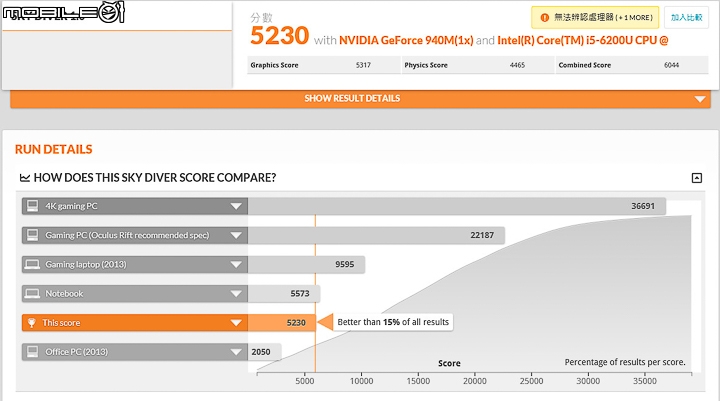Click the Percentage of results per score label

625,362
